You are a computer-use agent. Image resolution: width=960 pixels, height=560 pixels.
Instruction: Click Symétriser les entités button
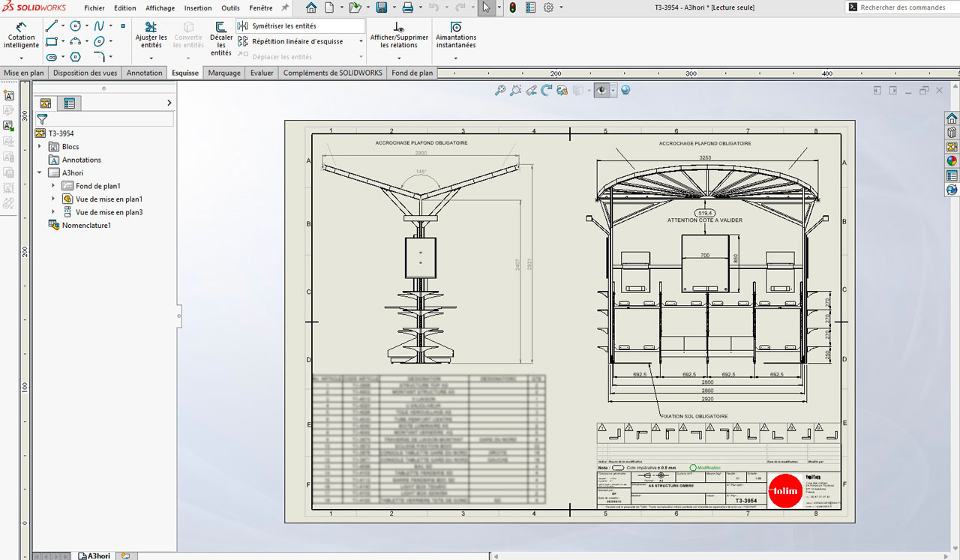point(283,26)
